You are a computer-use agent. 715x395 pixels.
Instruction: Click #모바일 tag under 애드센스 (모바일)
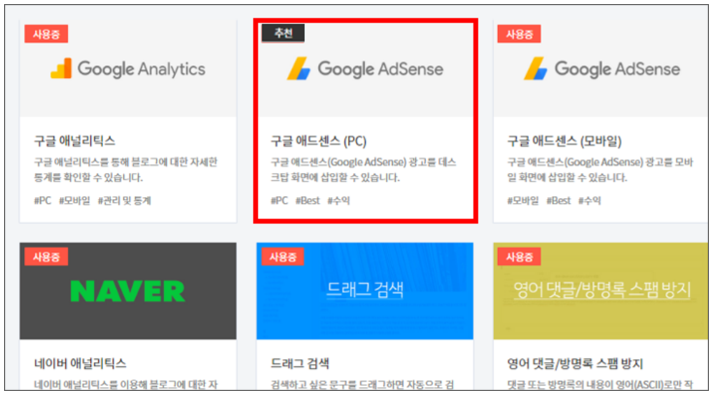pyautogui.click(x=523, y=201)
